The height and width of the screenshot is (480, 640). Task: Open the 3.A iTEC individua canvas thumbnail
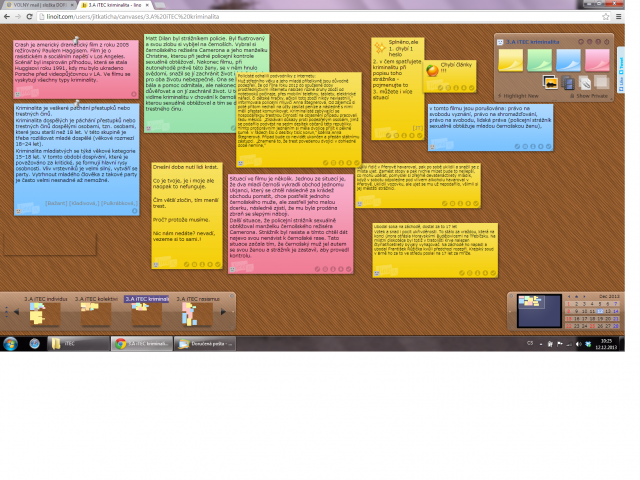[x=45, y=314]
